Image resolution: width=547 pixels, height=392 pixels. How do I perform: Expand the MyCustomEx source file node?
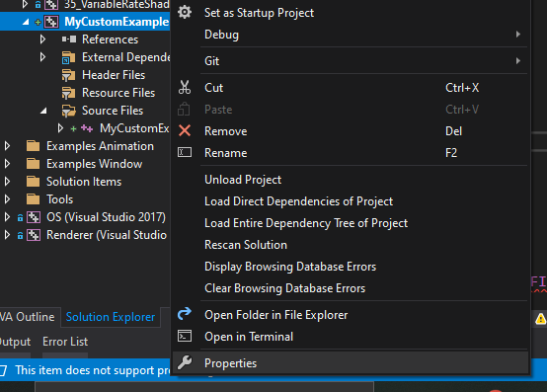tap(60, 128)
